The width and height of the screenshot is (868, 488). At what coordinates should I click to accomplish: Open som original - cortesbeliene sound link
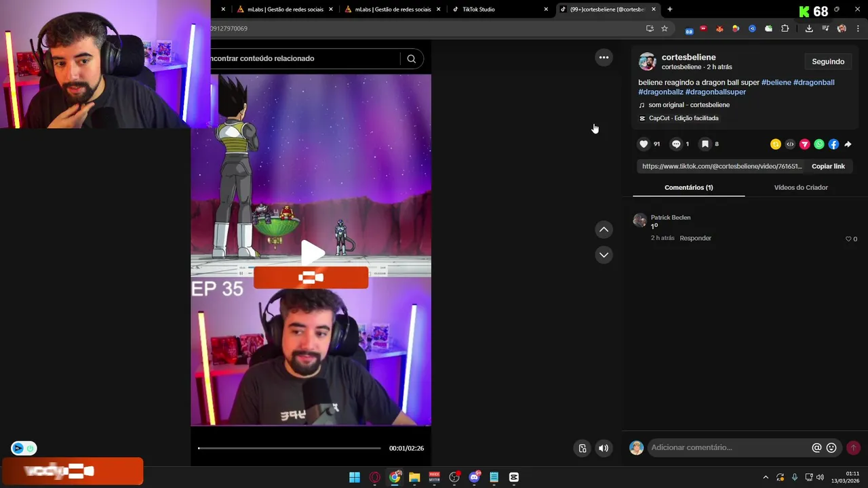click(x=689, y=105)
